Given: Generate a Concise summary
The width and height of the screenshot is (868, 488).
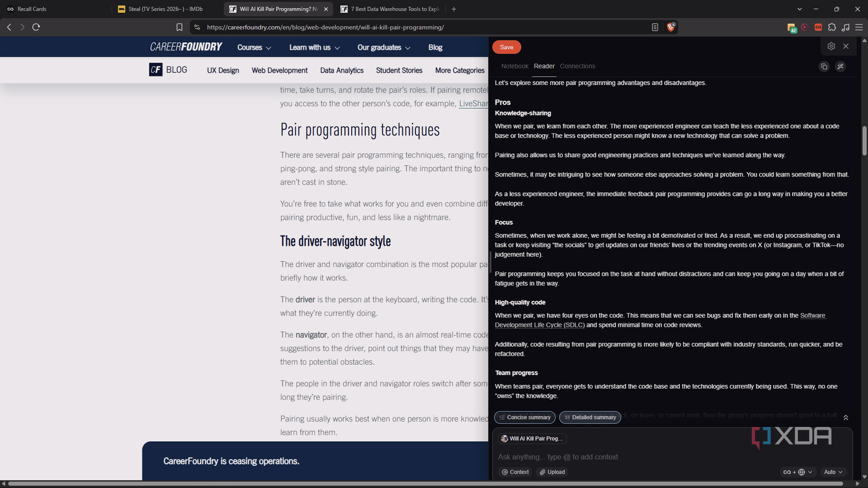Looking at the screenshot, I should (x=525, y=417).
